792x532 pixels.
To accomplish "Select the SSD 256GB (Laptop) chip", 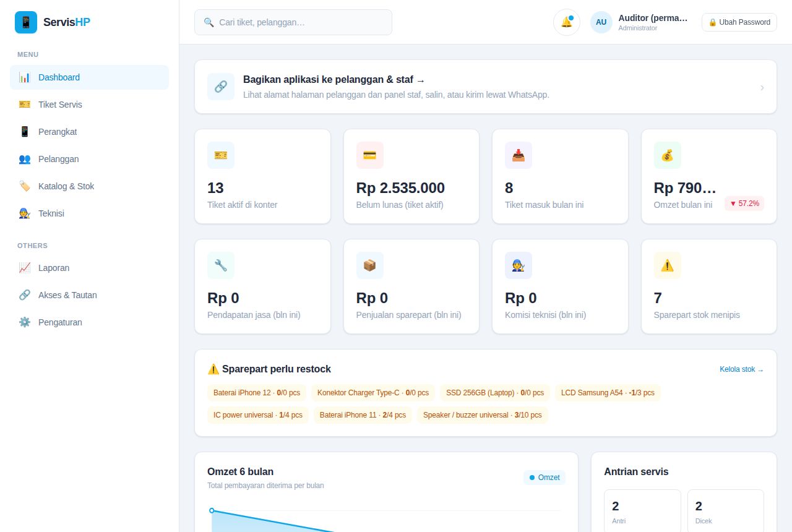I will point(495,393).
